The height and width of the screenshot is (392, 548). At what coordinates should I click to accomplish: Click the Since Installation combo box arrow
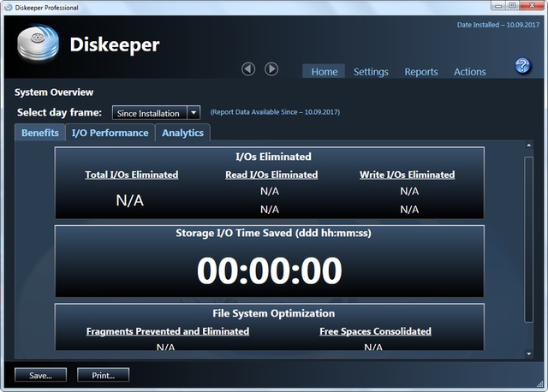194,113
